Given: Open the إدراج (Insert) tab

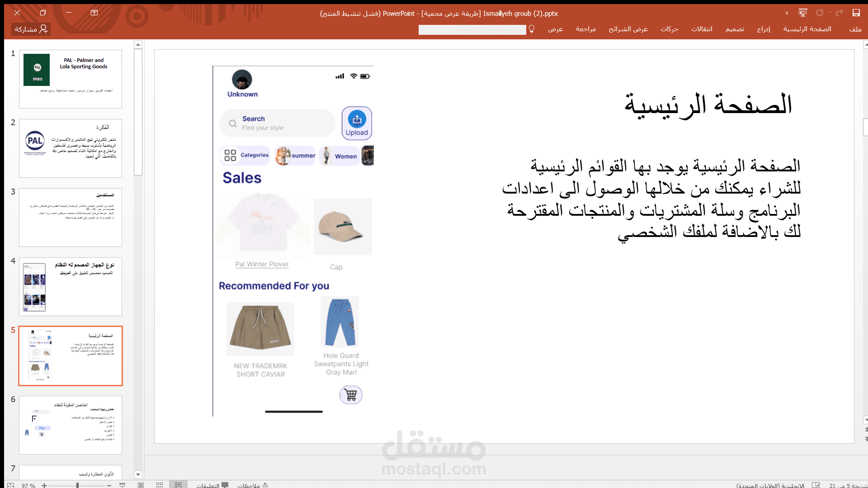Looking at the screenshot, I should [x=764, y=29].
